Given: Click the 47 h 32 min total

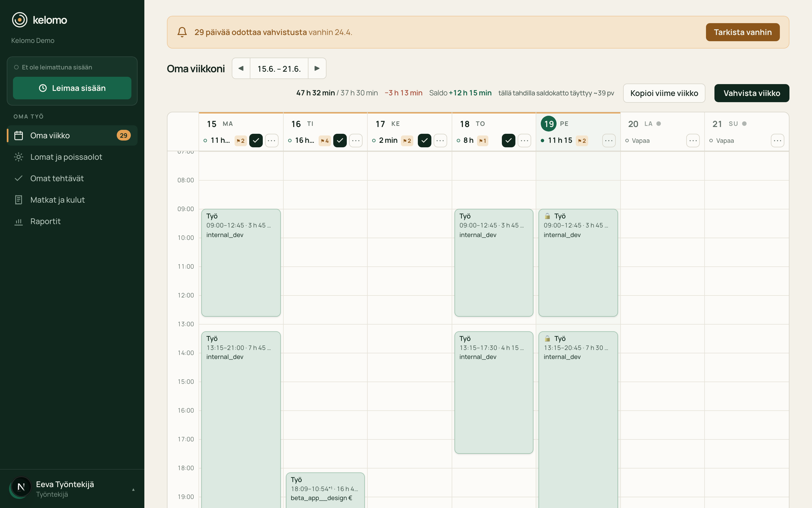Looking at the screenshot, I should (315, 93).
